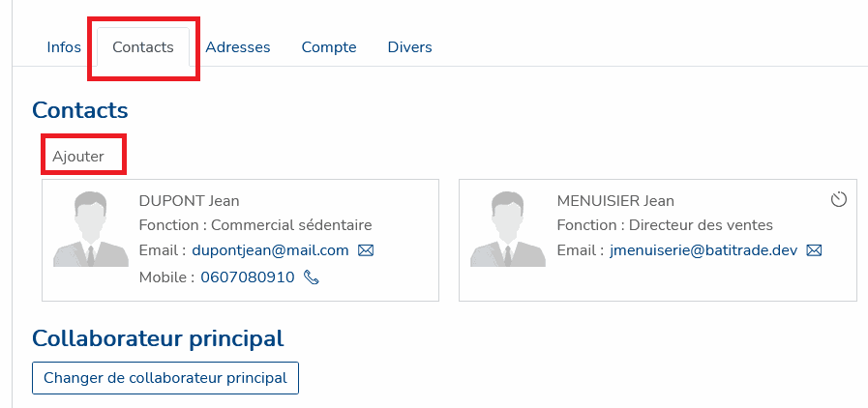Open the Infos tab
868x408 pixels.
tap(64, 47)
